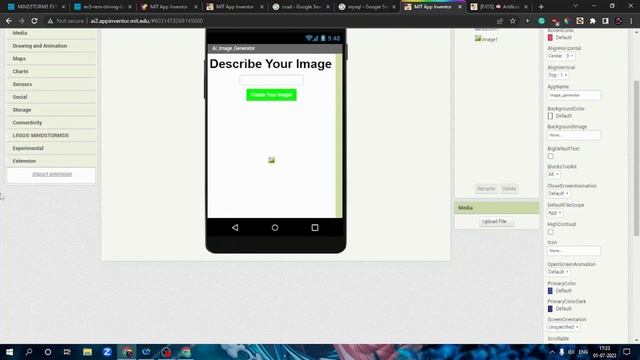
Task: Click the Icon None field
Action: pos(573,251)
